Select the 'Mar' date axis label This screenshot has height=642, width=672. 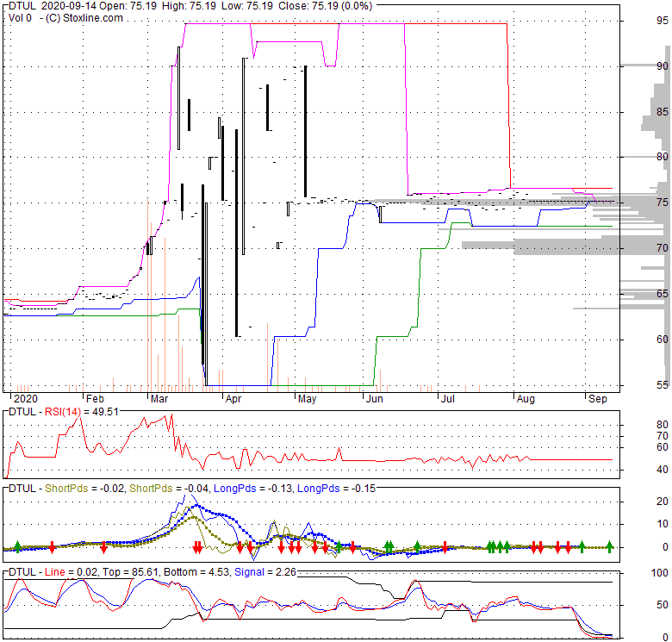[159, 399]
